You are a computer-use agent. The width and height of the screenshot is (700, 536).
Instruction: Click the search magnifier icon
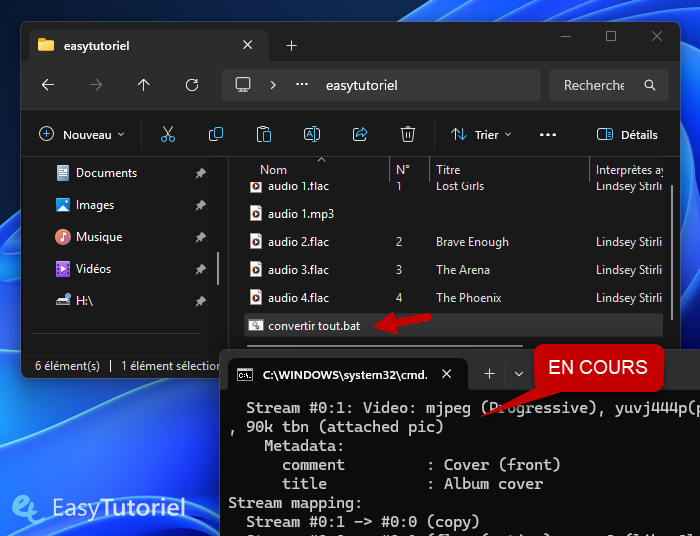[x=650, y=85]
